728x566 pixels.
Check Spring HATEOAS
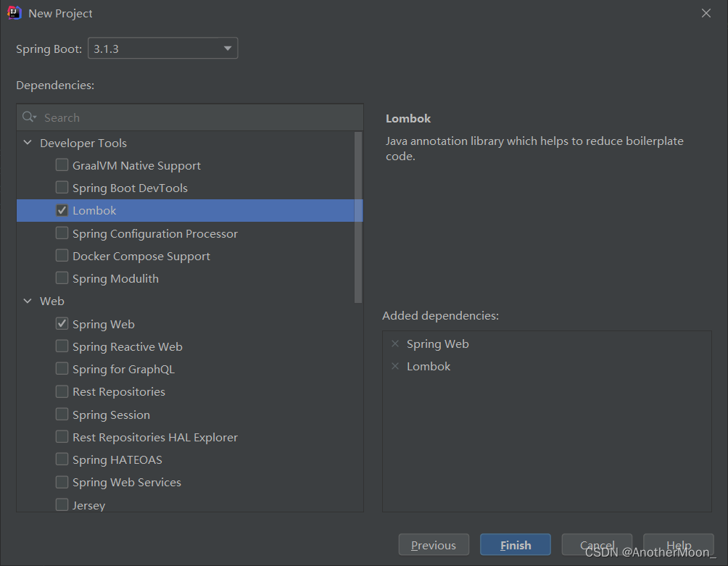click(62, 459)
